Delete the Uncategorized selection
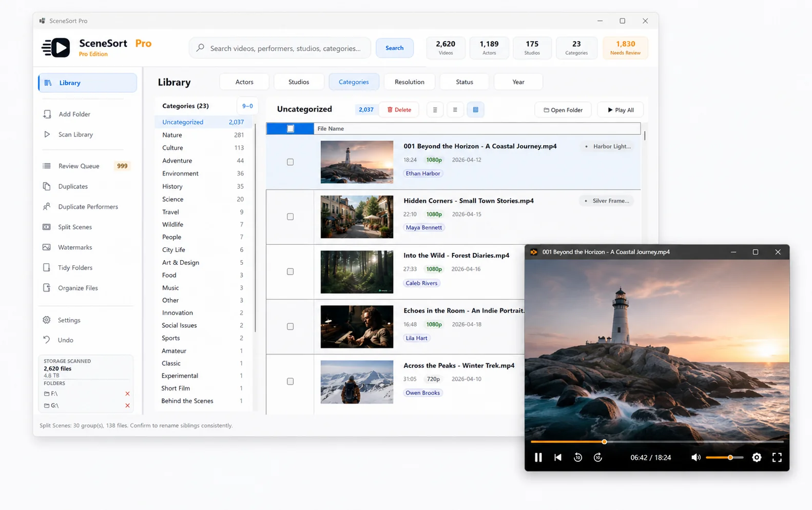The width and height of the screenshot is (812, 510). click(399, 110)
